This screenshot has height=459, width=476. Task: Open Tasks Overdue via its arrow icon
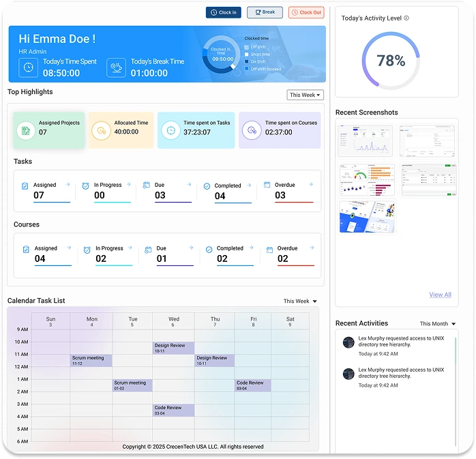click(311, 184)
